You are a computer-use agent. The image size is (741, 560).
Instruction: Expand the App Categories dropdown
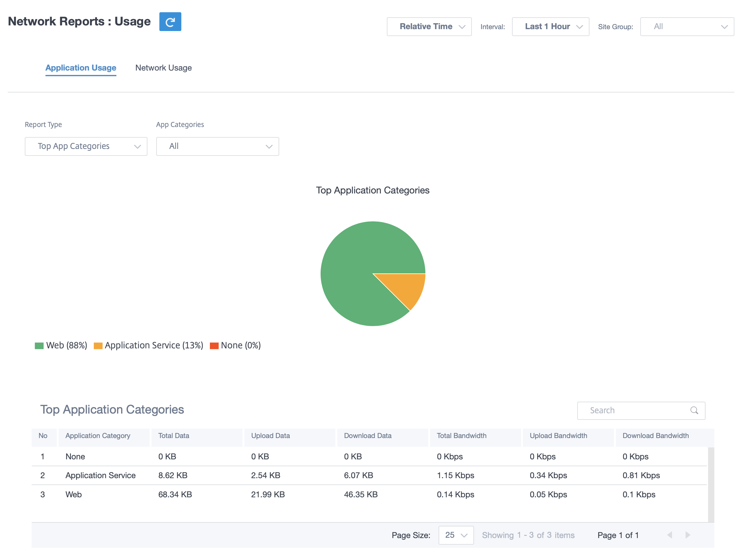(217, 146)
